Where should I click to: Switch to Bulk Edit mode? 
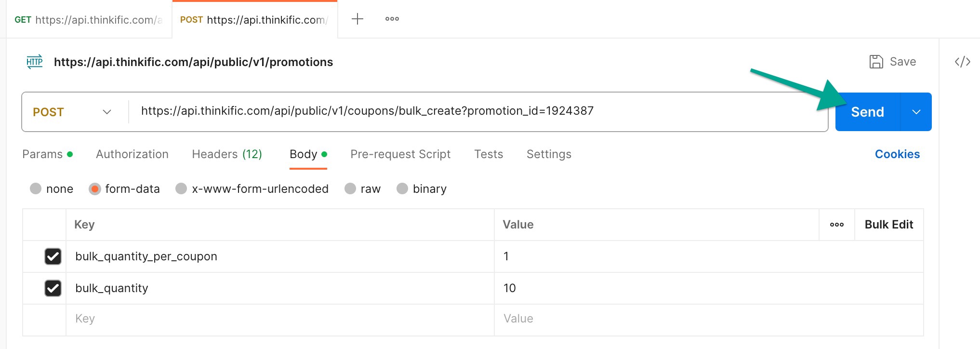[x=889, y=225]
